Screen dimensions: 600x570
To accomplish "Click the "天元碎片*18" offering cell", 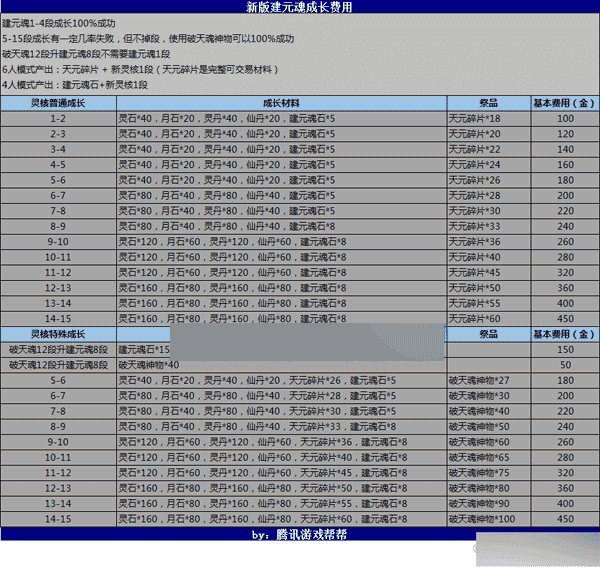I will pyautogui.click(x=489, y=119).
